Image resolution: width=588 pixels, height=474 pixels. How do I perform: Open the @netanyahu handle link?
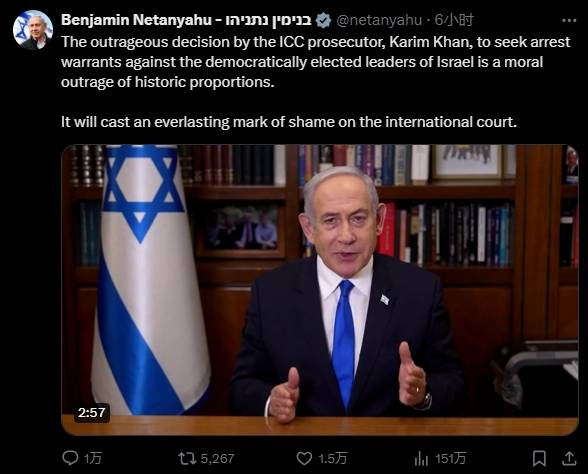[x=379, y=20]
